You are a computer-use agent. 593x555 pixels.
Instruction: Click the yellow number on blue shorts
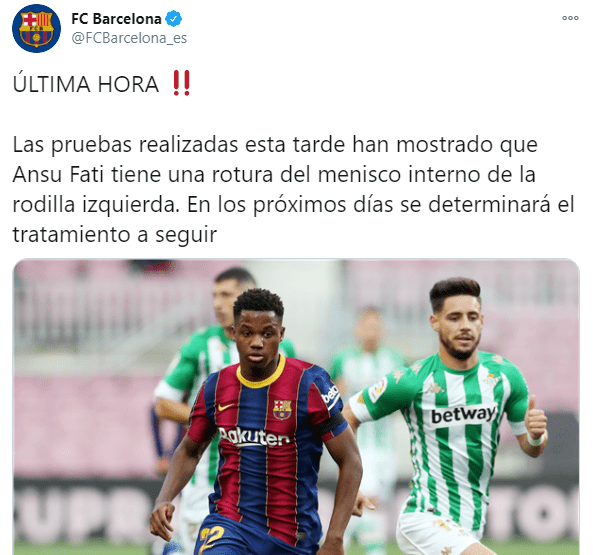[x=211, y=539]
